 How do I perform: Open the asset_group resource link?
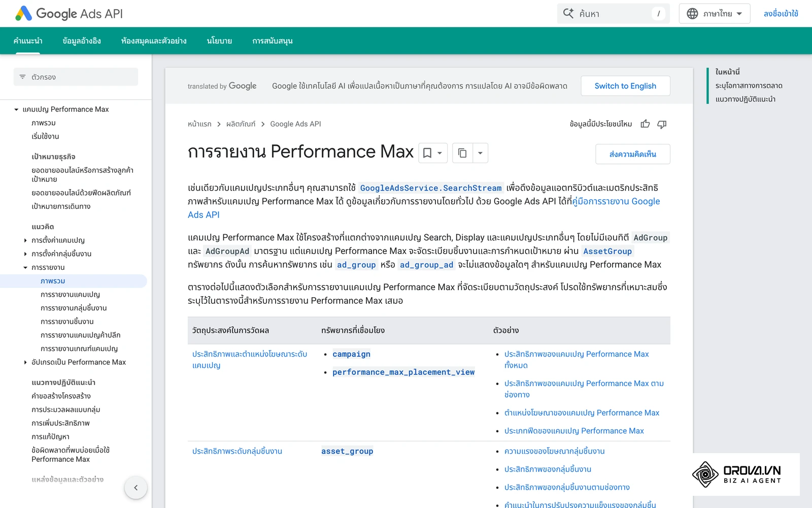[x=347, y=451]
